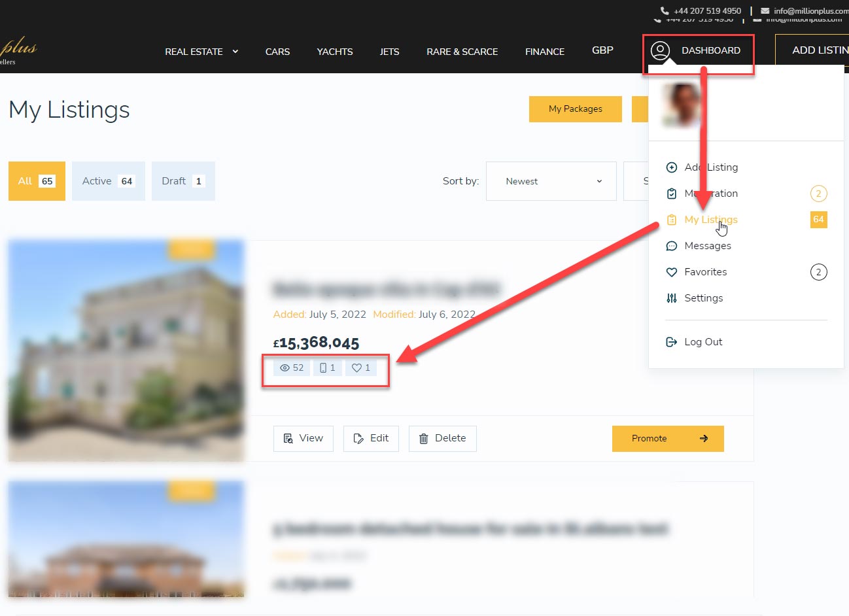Click the Log Out exit icon
Viewport: 849px width, 616px height.
(671, 342)
